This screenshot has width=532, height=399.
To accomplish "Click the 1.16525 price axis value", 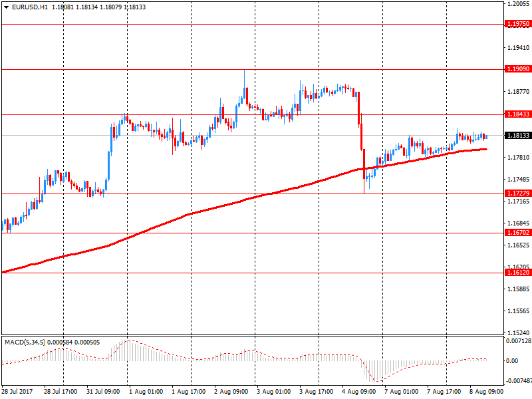I will pyautogui.click(x=519, y=245).
